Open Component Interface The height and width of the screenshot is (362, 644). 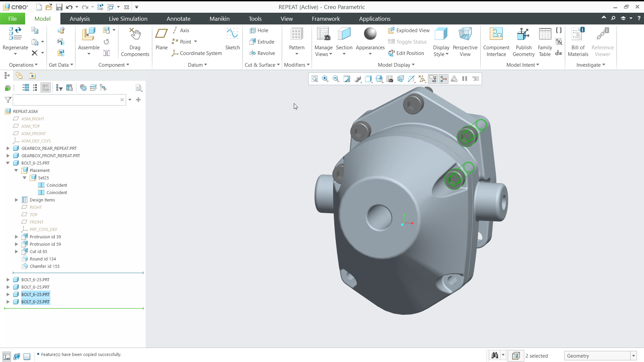pyautogui.click(x=496, y=42)
